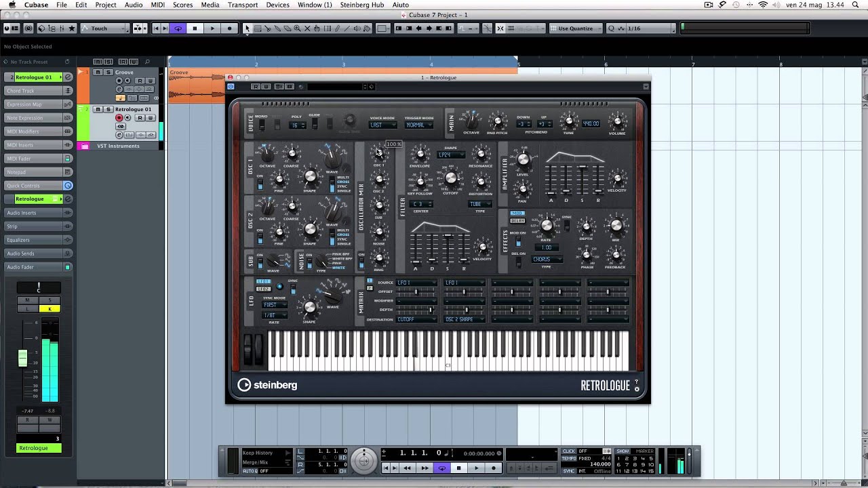The height and width of the screenshot is (488, 868).
Task: Open effects type CHORUS dropdown
Action: pyautogui.click(x=547, y=260)
